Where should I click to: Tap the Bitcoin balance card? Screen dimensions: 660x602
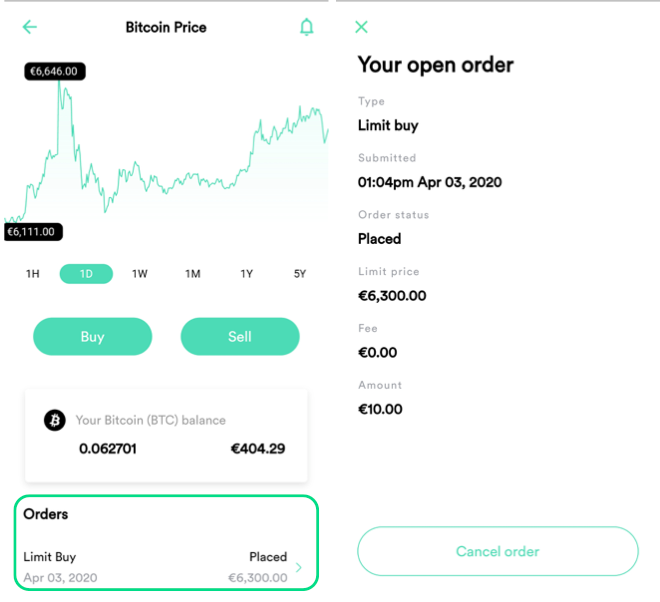click(166, 435)
